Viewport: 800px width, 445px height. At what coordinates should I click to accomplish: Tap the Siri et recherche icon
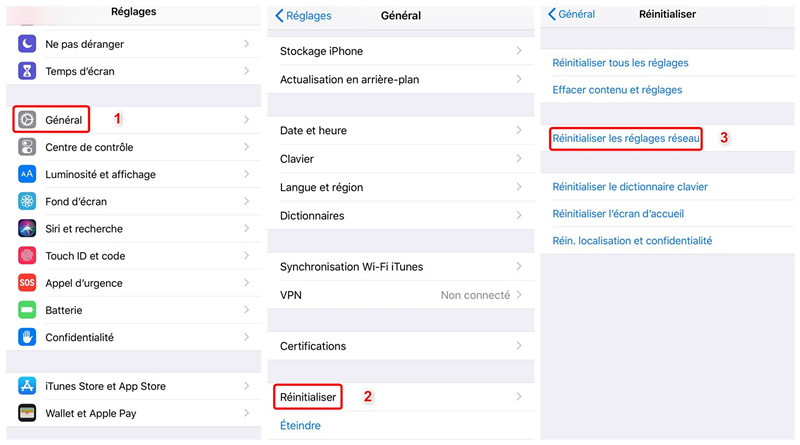(27, 229)
